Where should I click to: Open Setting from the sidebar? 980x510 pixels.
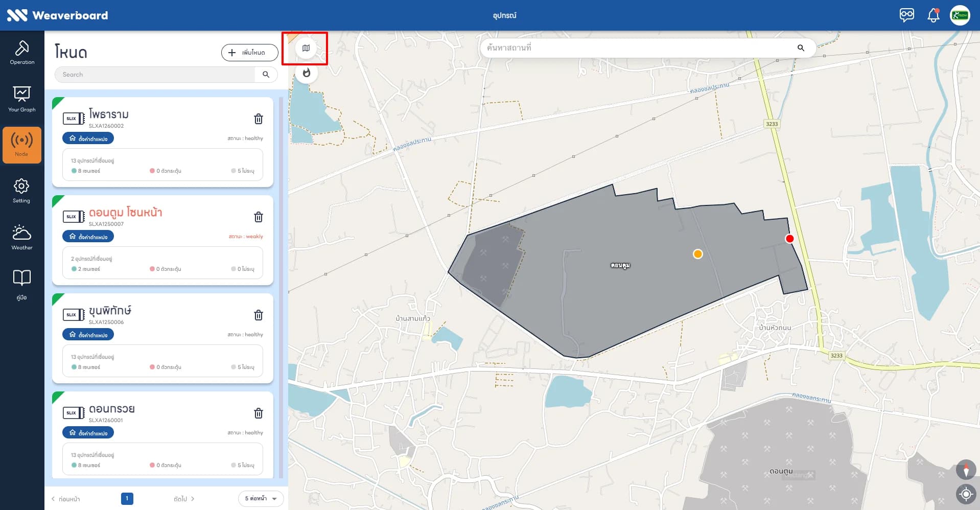(22, 191)
